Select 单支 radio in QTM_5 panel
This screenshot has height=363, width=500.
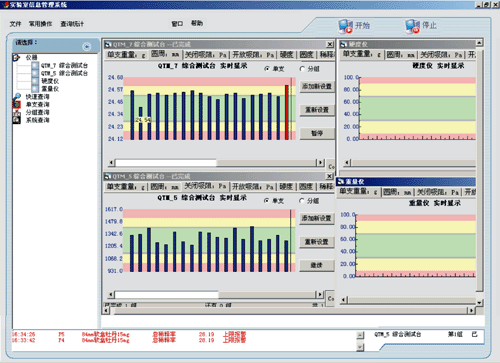pyautogui.click(x=266, y=201)
